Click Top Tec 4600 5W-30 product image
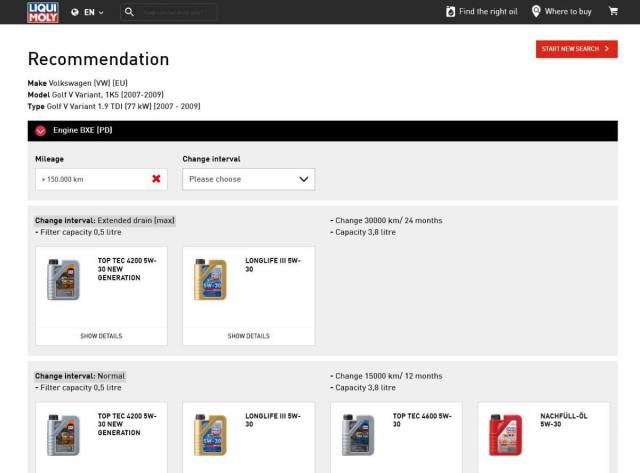 [x=358, y=434]
